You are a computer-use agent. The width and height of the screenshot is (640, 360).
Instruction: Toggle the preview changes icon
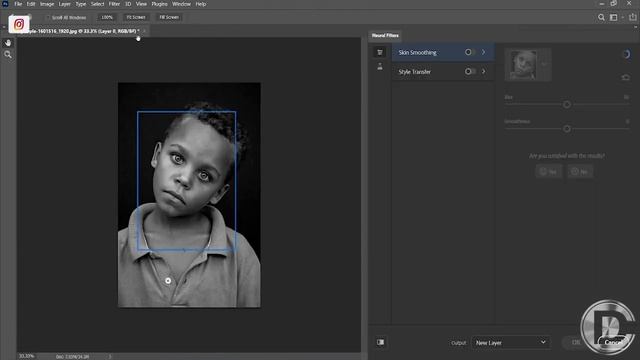coord(380,342)
